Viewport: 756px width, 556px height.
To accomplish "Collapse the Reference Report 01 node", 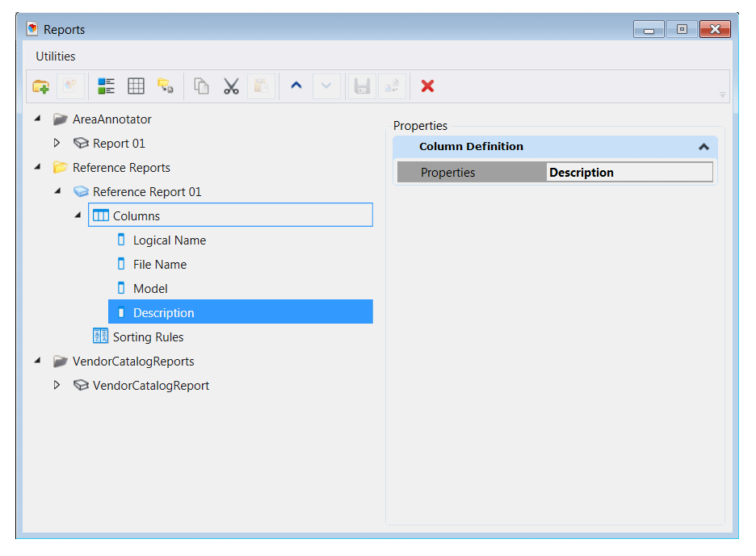I will [58, 190].
